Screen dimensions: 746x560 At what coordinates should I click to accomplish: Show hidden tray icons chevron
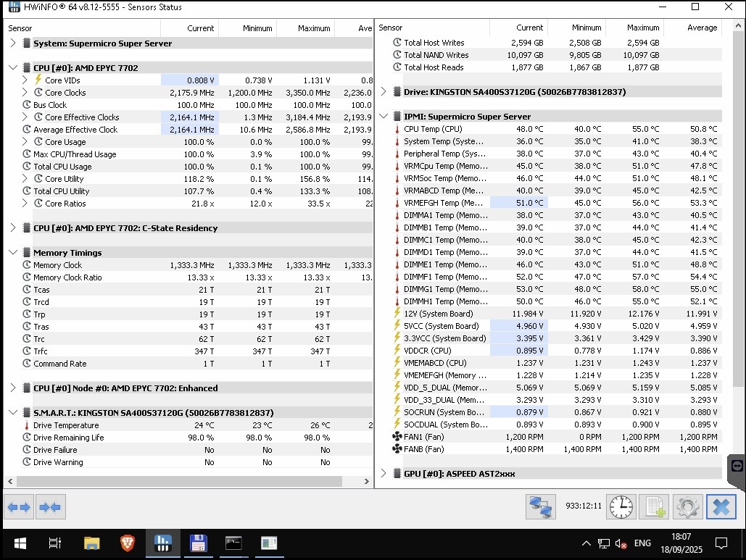pos(586,543)
